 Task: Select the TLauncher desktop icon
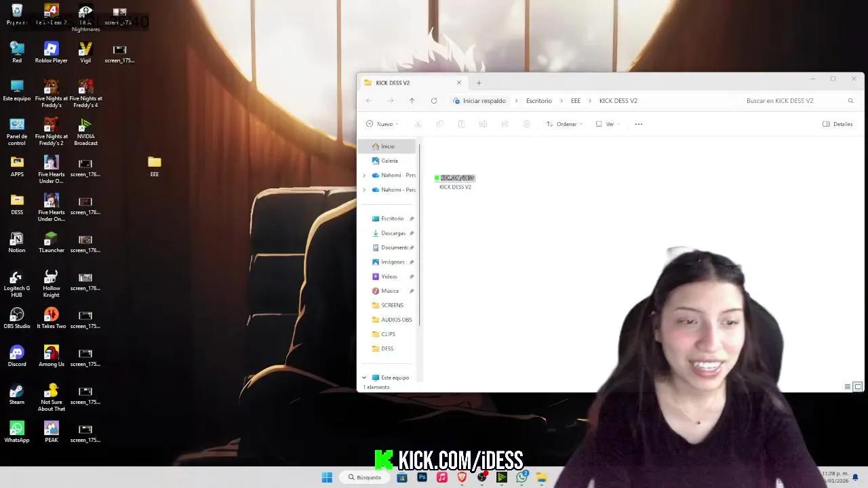click(x=51, y=243)
